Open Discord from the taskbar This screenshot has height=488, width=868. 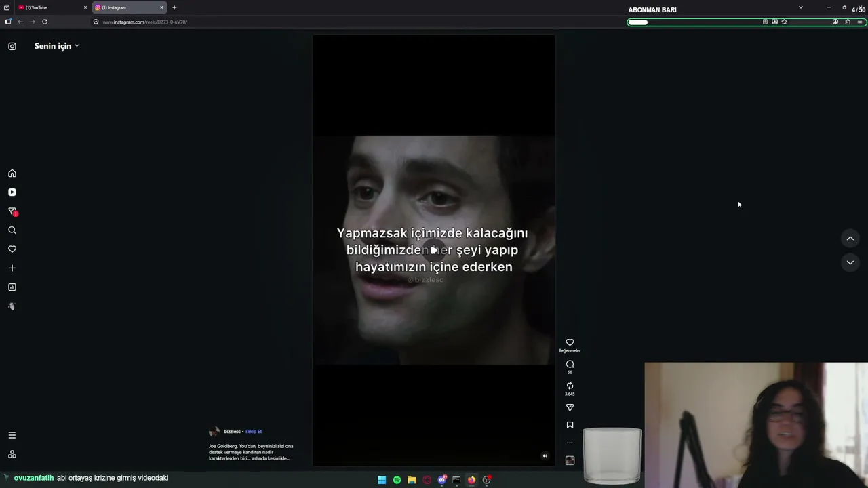[442, 480]
